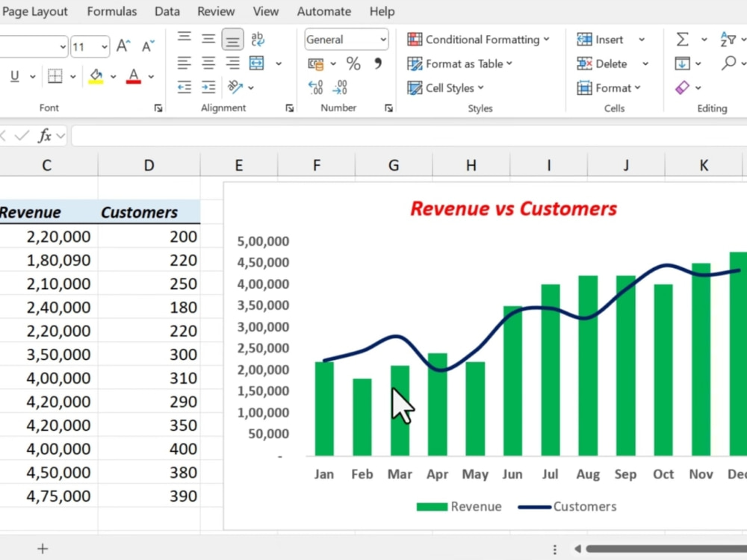Apply Accounting Number Format
The width and height of the screenshot is (747, 560).
(316, 63)
